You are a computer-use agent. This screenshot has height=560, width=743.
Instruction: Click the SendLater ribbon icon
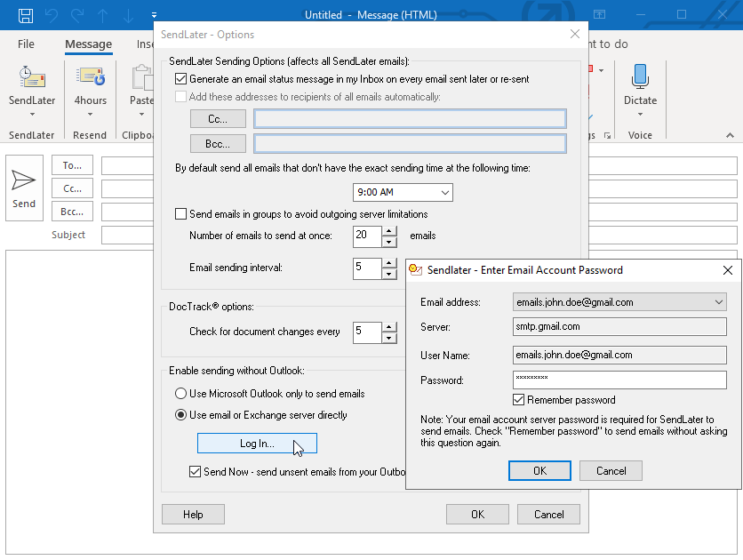[32, 76]
